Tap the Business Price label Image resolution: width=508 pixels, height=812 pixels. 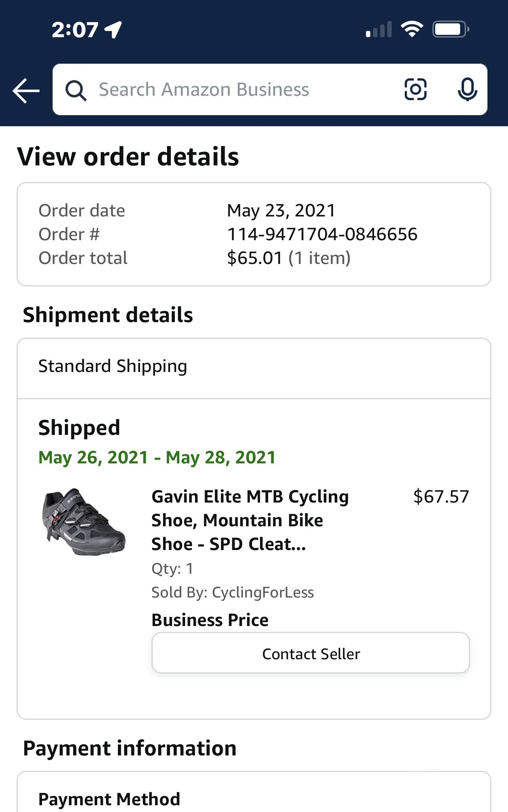click(x=210, y=620)
